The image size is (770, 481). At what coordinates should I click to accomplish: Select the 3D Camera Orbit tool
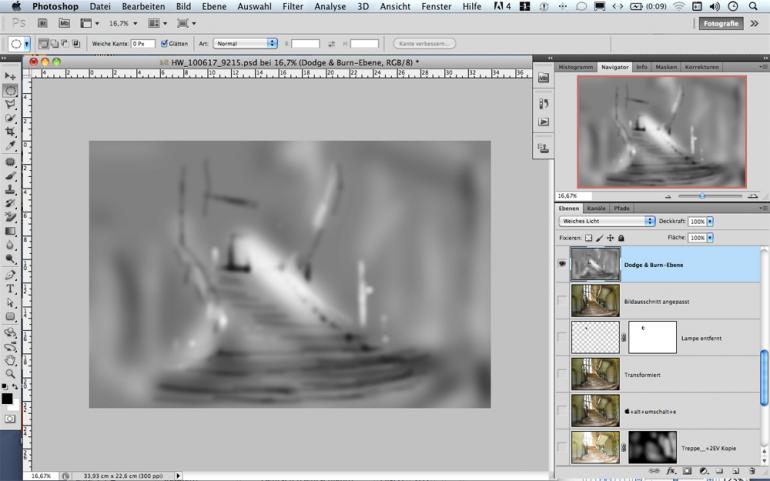[10, 347]
